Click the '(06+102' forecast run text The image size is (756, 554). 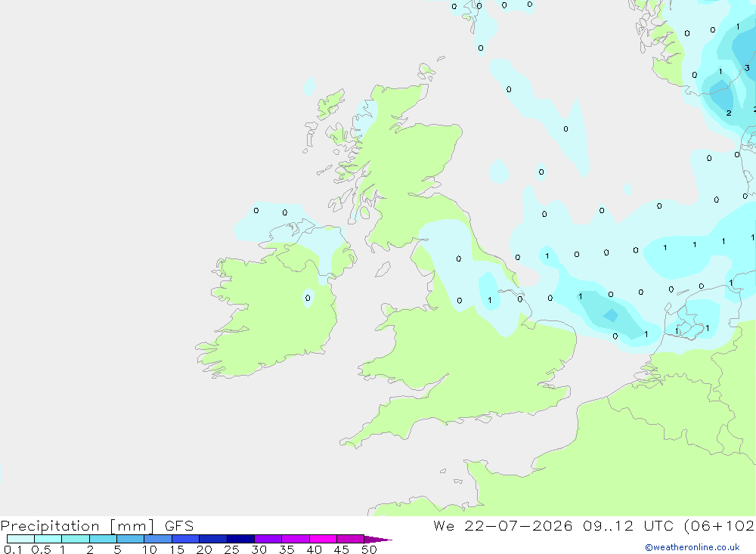coord(720,526)
